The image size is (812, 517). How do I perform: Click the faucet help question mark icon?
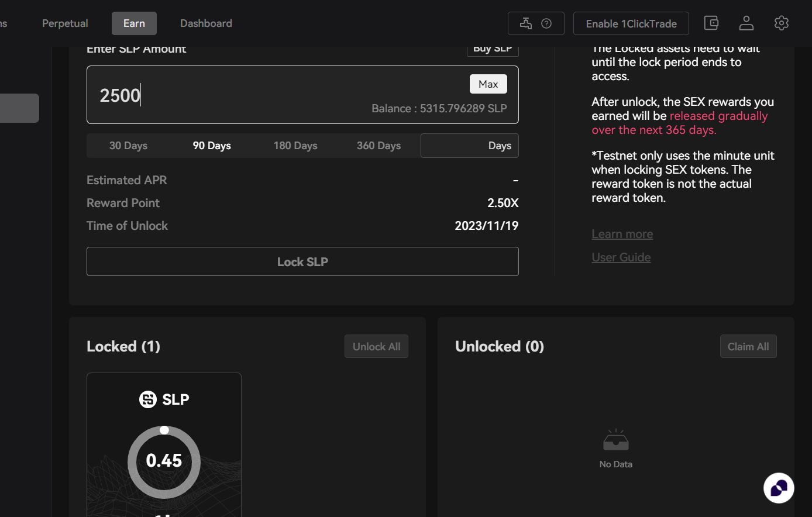(x=546, y=23)
